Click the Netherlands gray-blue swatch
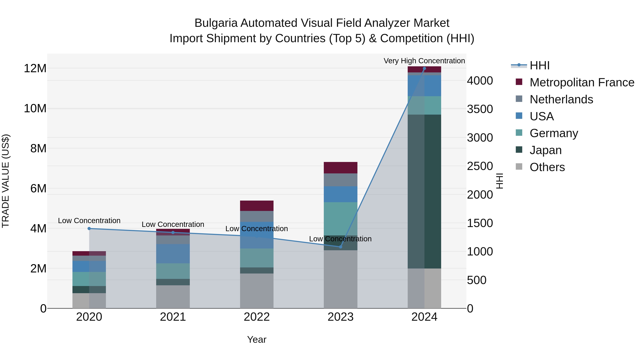Image resolution: width=644 pixels, height=362 pixels. (x=519, y=99)
